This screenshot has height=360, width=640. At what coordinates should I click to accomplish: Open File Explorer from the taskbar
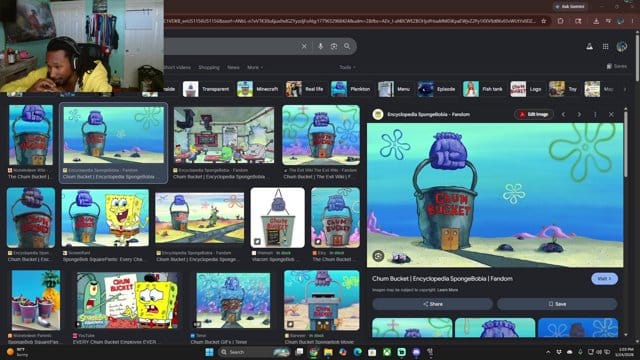(x=328, y=352)
